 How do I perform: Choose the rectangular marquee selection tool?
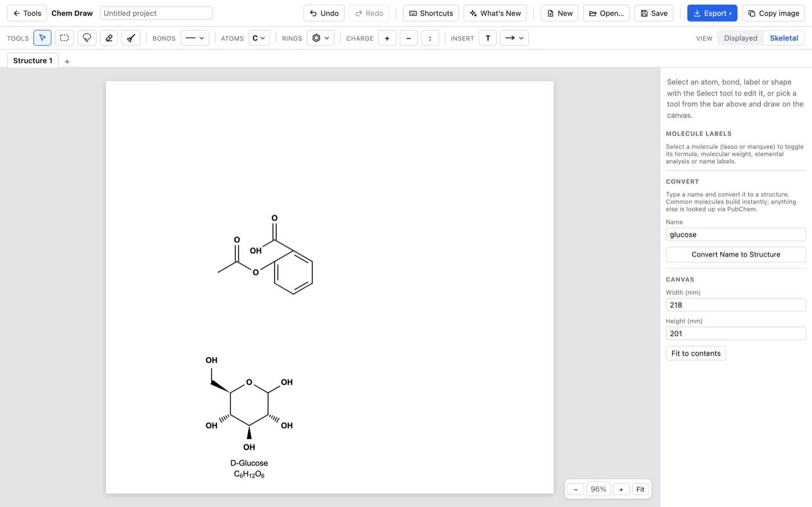64,38
